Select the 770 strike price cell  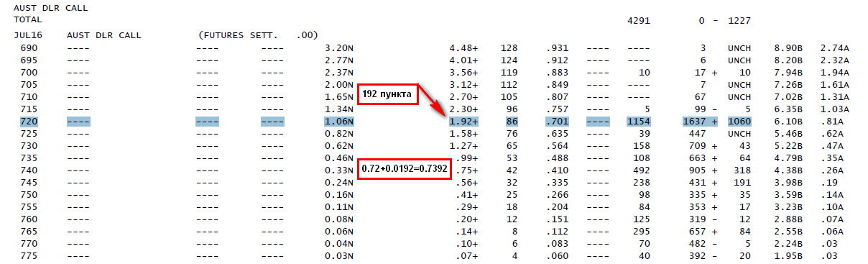[x=28, y=243]
